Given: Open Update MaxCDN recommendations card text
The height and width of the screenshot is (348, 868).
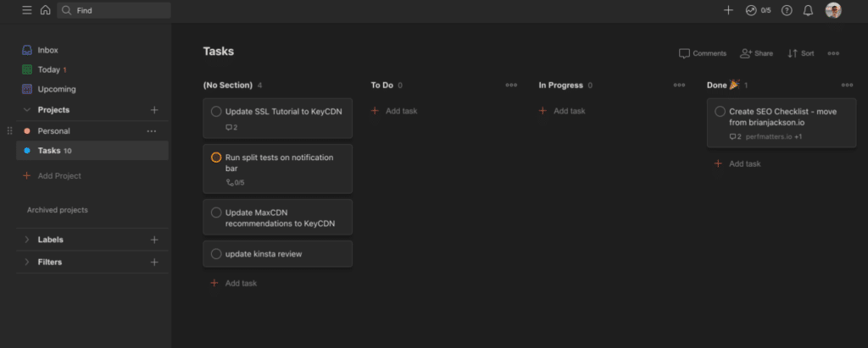Looking at the screenshot, I should click(x=280, y=218).
